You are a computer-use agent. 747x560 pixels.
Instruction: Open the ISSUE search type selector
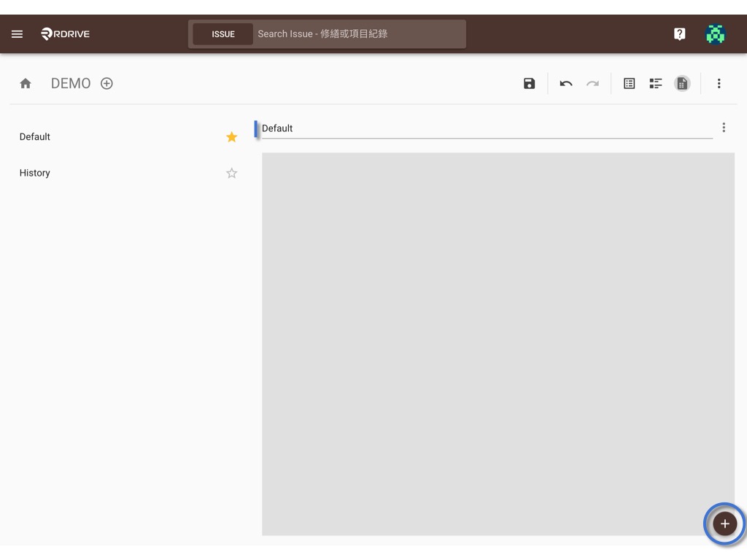(223, 34)
